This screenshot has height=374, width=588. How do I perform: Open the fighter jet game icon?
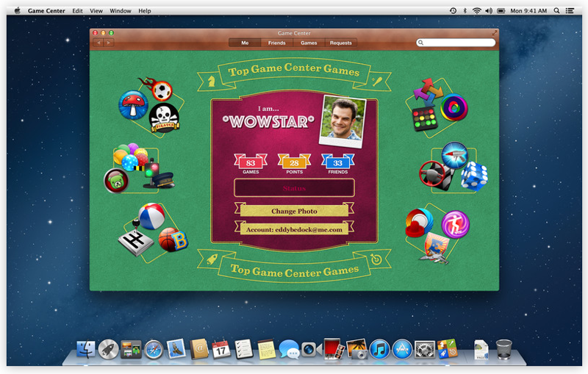point(435,248)
